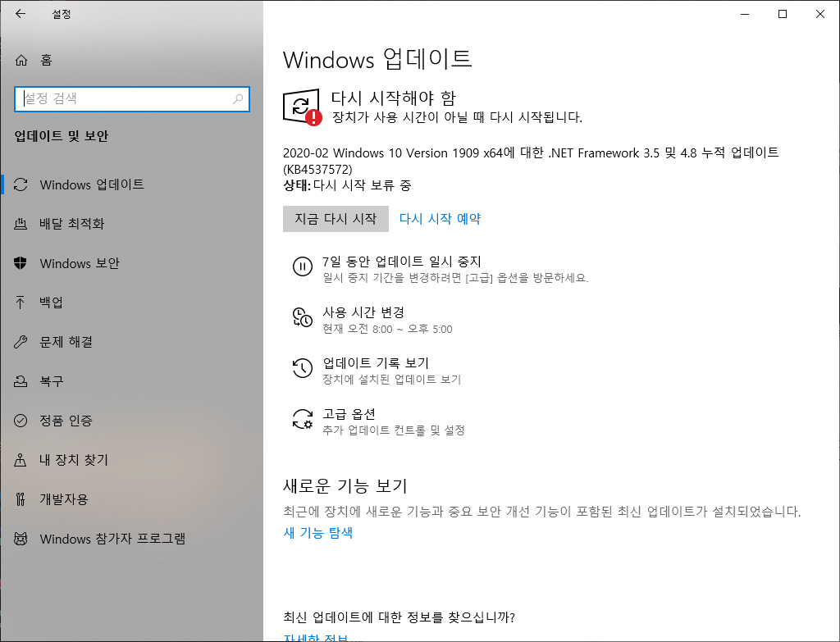Click the 문제 해결 wrench icon

tap(21, 342)
